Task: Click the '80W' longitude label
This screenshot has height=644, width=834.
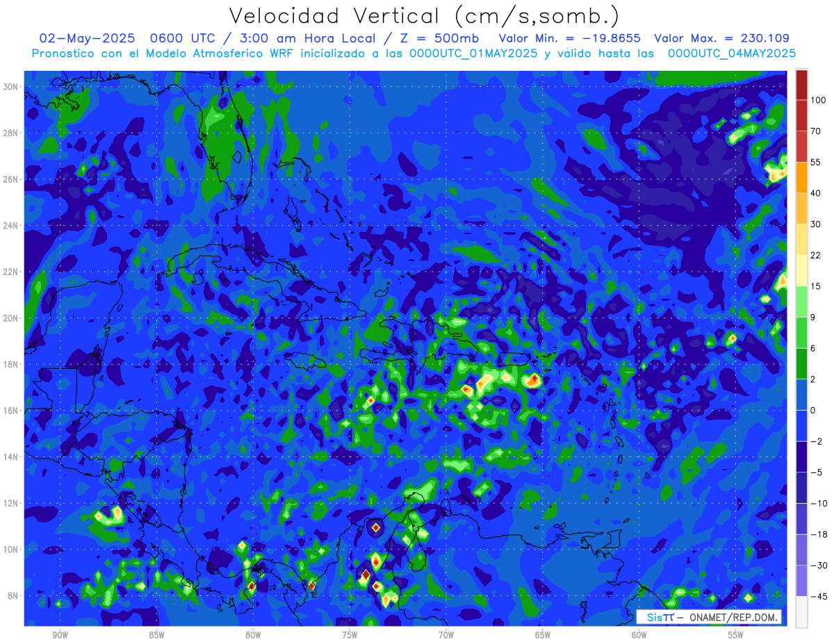Action: tap(253, 636)
